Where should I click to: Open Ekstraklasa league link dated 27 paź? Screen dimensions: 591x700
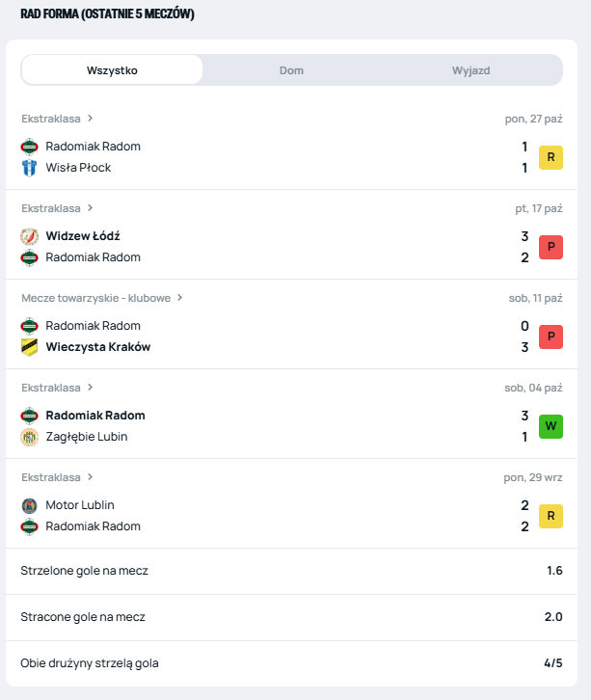[x=51, y=119]
